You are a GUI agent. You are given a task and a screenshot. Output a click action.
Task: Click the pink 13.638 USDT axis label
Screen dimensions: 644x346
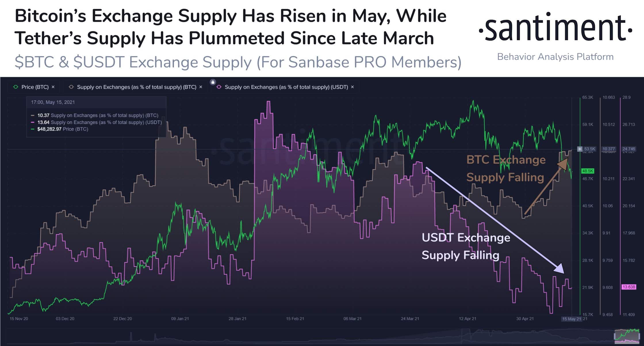pos(628,287)
